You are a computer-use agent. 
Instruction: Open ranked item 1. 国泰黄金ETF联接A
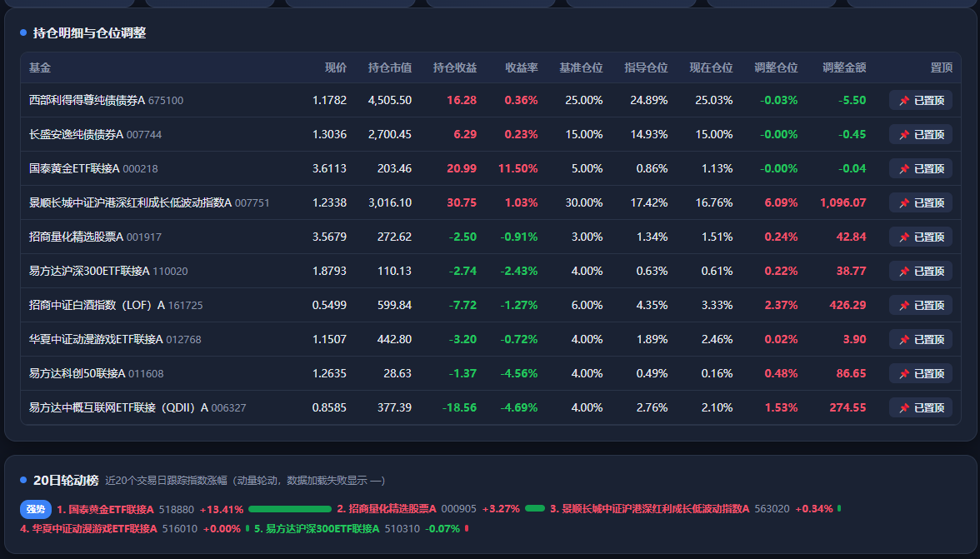[x=105, y=510]
